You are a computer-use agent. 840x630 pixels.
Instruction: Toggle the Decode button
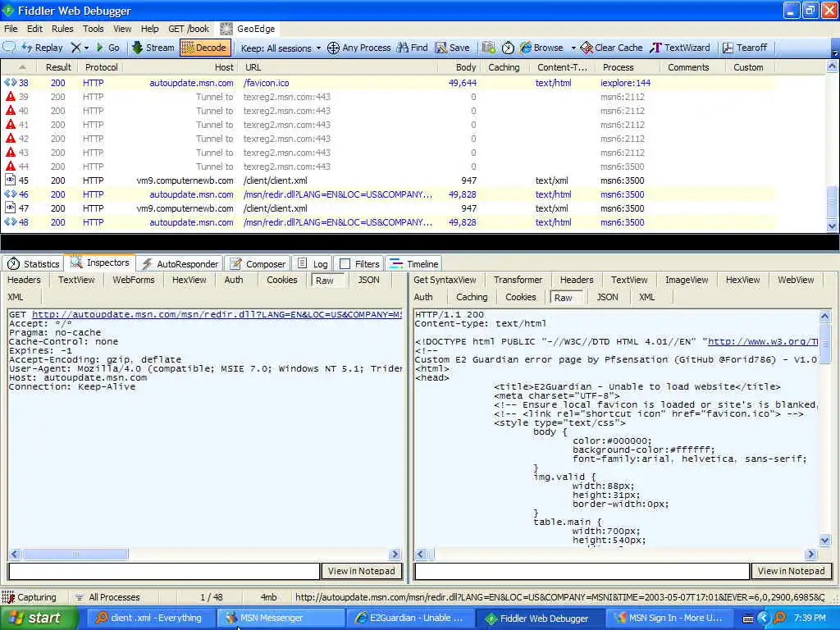click(x=205, y=48)
